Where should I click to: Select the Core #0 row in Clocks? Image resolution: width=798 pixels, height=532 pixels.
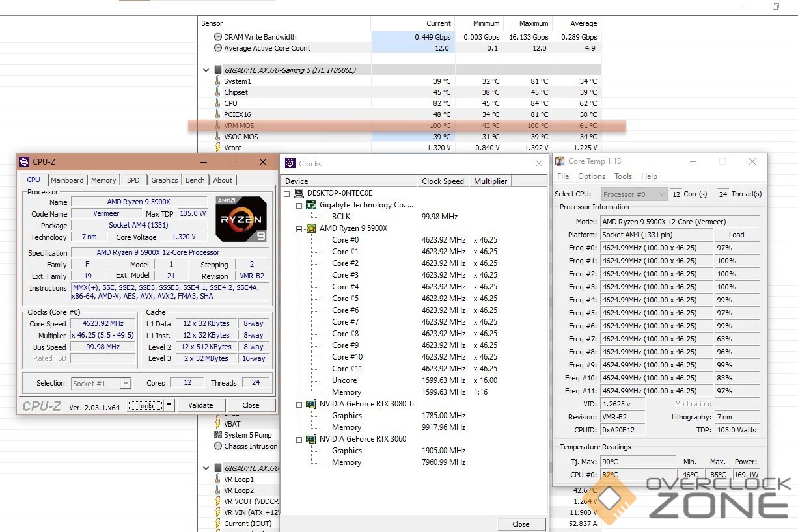click(415, 240)
